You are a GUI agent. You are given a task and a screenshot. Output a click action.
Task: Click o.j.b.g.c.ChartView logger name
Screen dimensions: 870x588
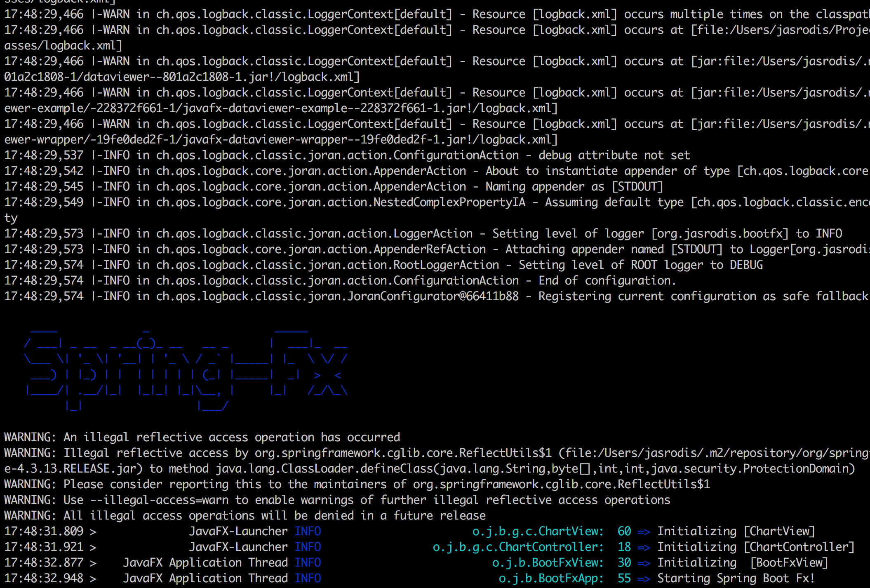(x=538, y=531)
